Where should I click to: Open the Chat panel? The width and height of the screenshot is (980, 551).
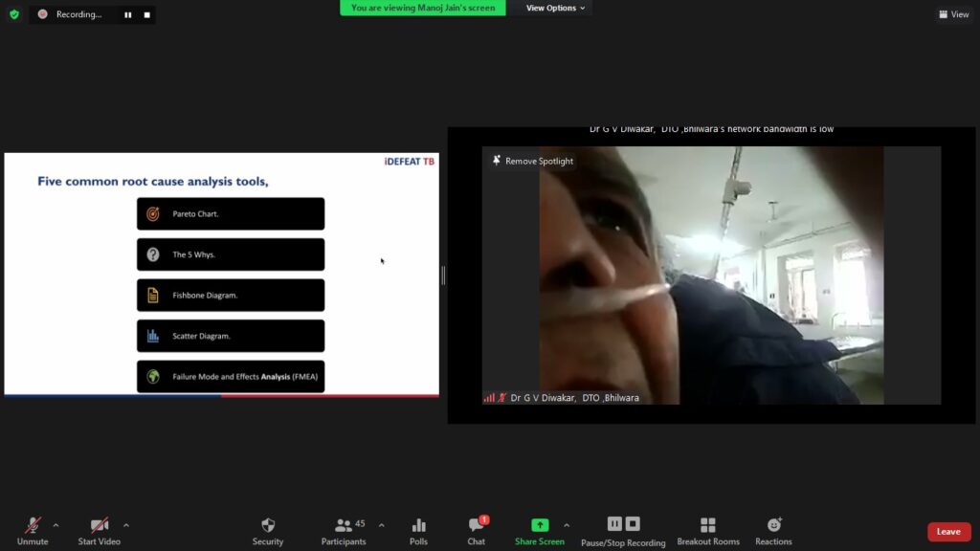(x=476, y=525)
